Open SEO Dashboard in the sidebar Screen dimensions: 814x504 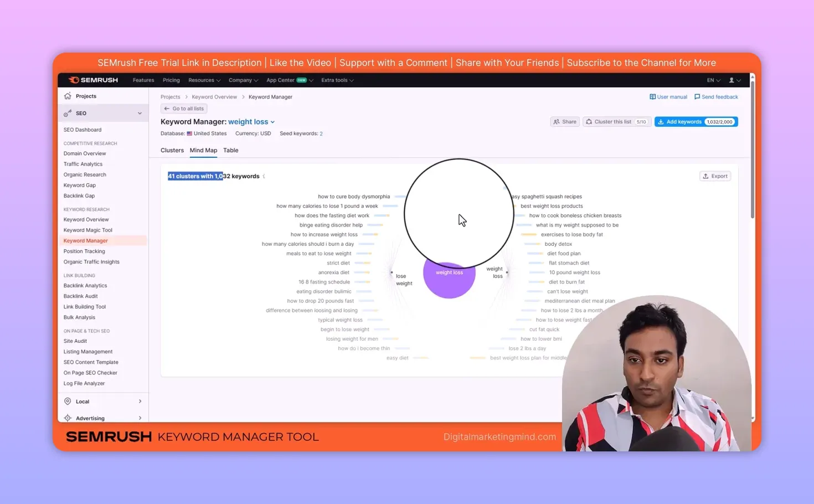[x=83, y=130]
